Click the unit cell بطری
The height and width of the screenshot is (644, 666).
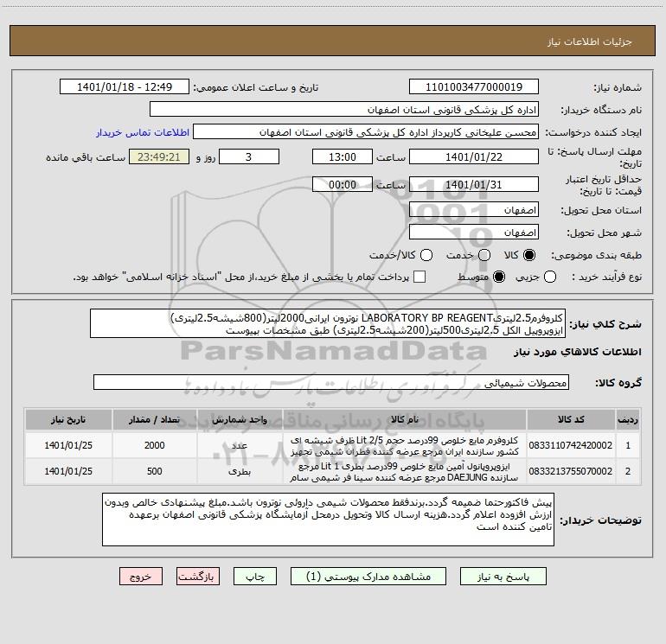240,471
